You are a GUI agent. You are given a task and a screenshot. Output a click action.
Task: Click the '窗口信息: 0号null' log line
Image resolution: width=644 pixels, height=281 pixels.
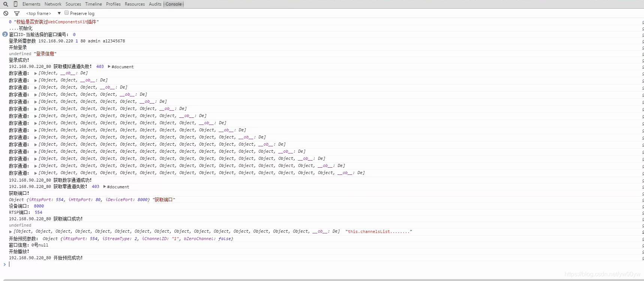click(x=28, y=245)
